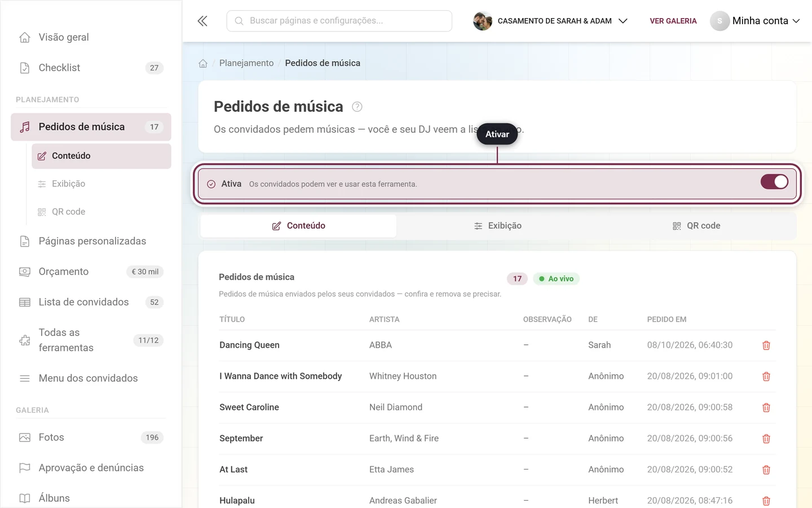812x508 pixels.
Task: Switch to the Conteúdo tab
Action: pyautogui.click(x=298, y=226)
